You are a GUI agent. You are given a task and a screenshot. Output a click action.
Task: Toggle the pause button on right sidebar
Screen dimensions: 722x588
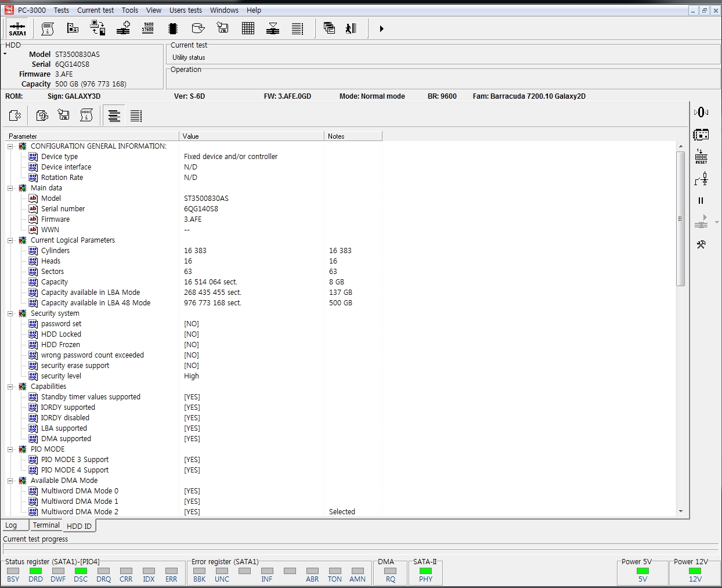coord(701,200)
